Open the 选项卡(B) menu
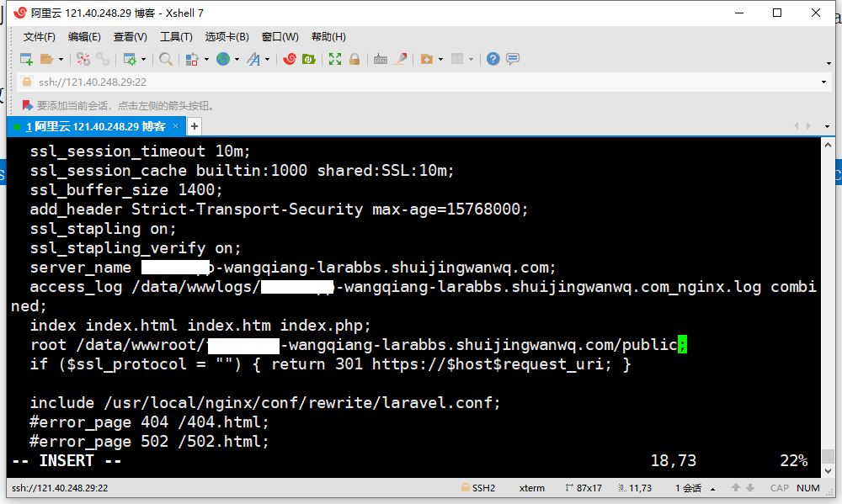 (227, 36)
